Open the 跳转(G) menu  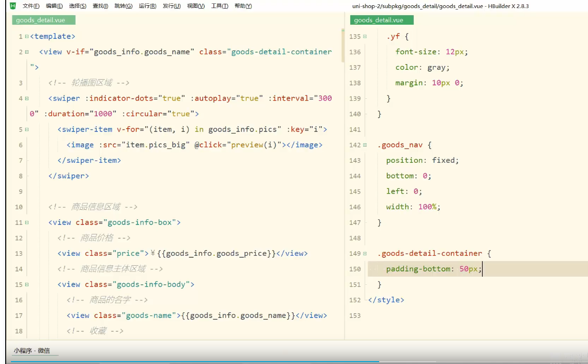[123, 6]
